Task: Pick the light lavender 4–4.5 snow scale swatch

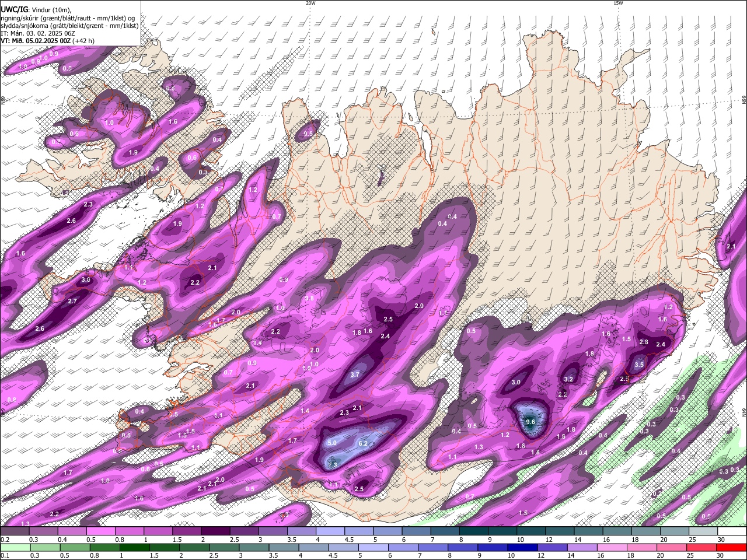Action: pyautogui.click(x=330, y=531)
